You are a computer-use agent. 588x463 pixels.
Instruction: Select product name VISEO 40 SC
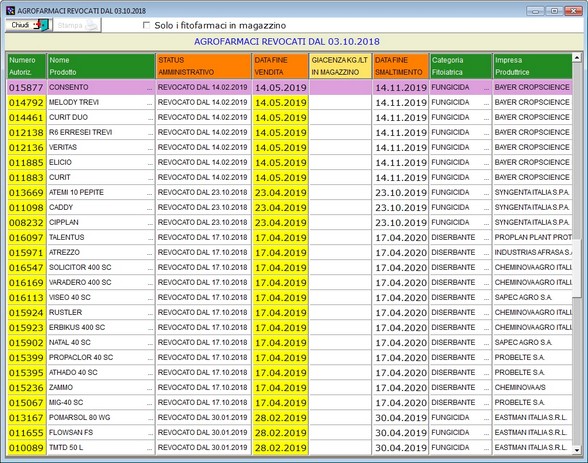click(x=69, y=297)
